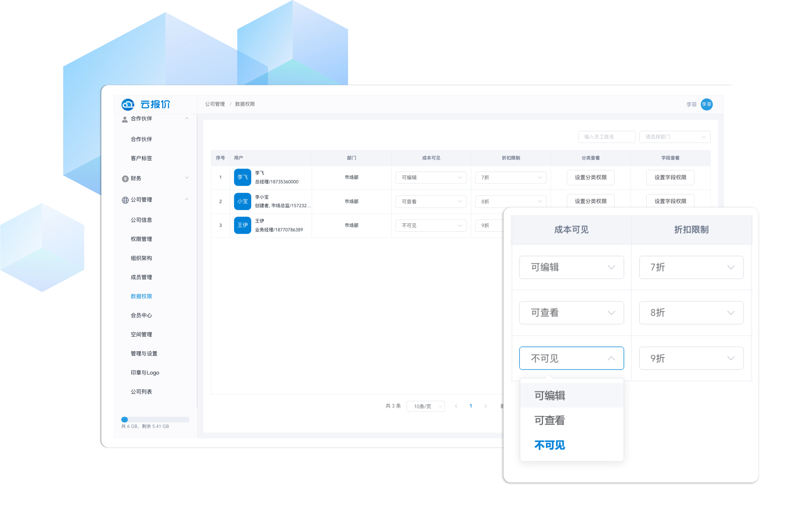Click the 公司管理 globe icon
This screenshot has height=520, width=812.
125,200
